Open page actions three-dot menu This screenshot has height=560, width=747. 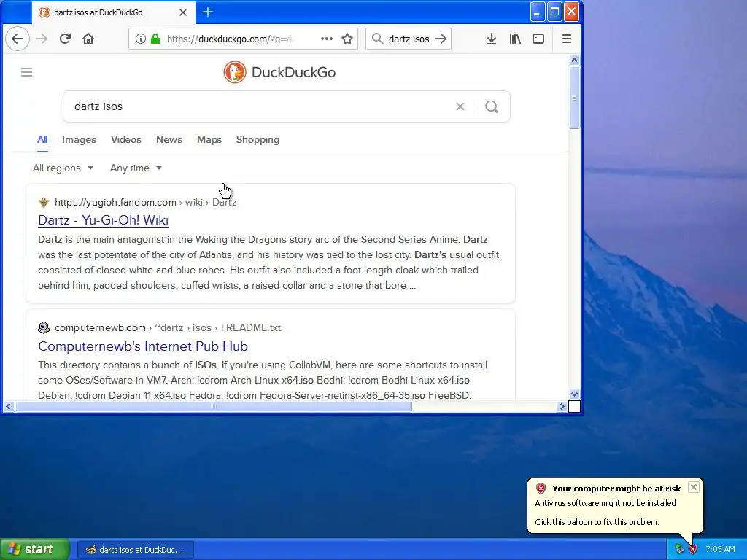coord(326,39)
